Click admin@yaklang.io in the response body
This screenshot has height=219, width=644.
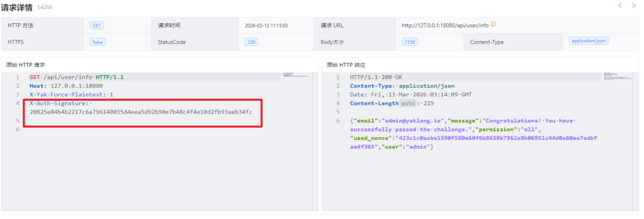413,121
